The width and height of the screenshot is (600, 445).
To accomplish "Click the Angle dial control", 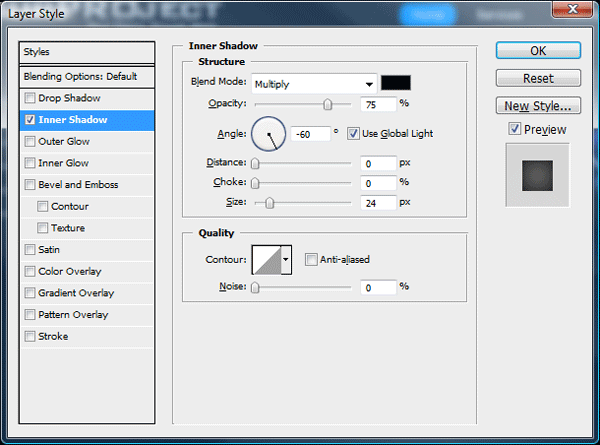I will pos(269,134).
